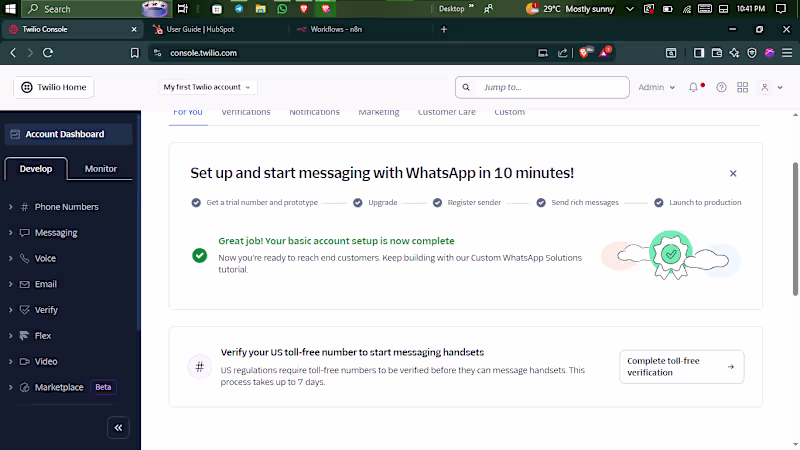This screenshot has height=450, width=800.
Task: Click the Beta badge next to Marketplace
Action: click(103, 387)
